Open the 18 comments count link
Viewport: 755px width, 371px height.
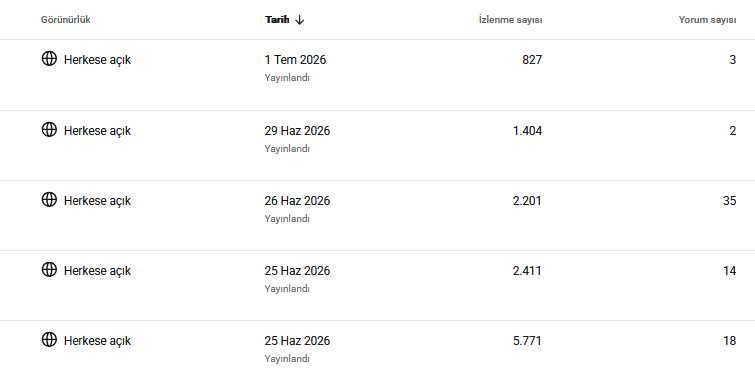click(729, 341)
